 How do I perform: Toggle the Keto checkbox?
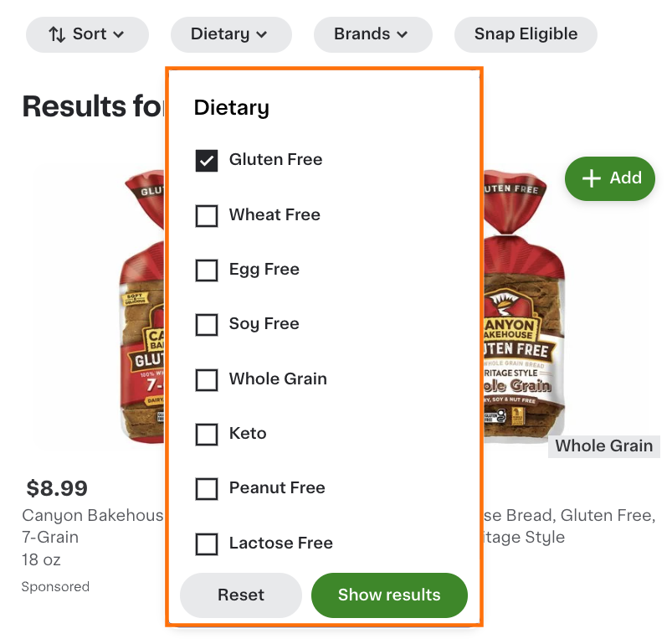coord(207,434)
